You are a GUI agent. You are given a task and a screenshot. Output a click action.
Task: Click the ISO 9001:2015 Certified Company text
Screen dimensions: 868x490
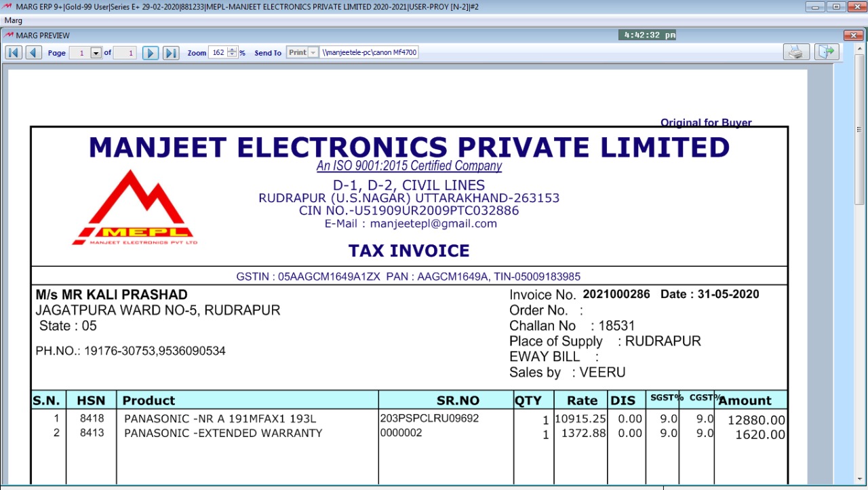point(409,166)
